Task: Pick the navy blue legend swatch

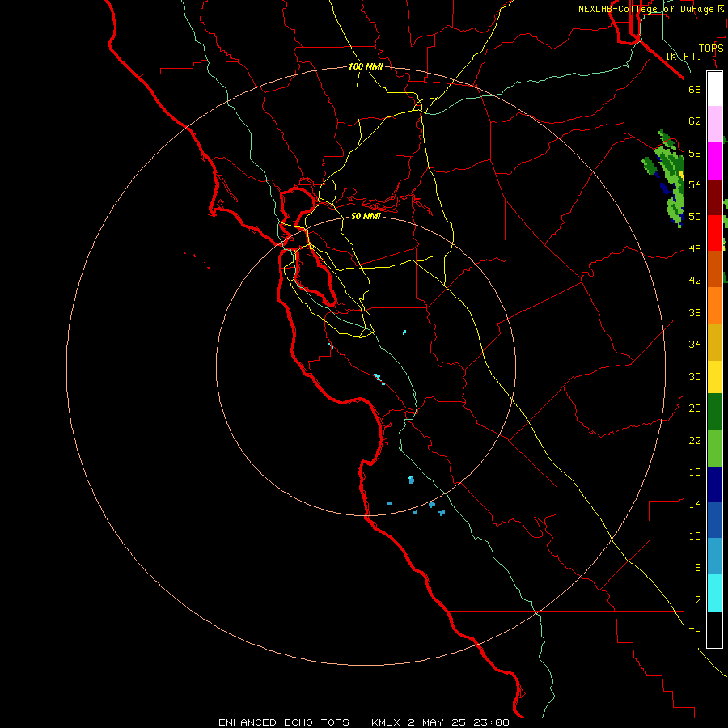Action: tap(714, 485)
